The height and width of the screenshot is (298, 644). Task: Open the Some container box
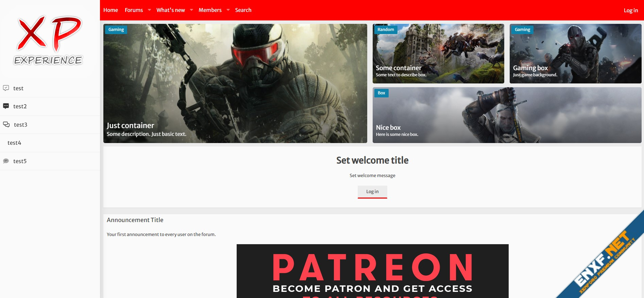[438, 53]
